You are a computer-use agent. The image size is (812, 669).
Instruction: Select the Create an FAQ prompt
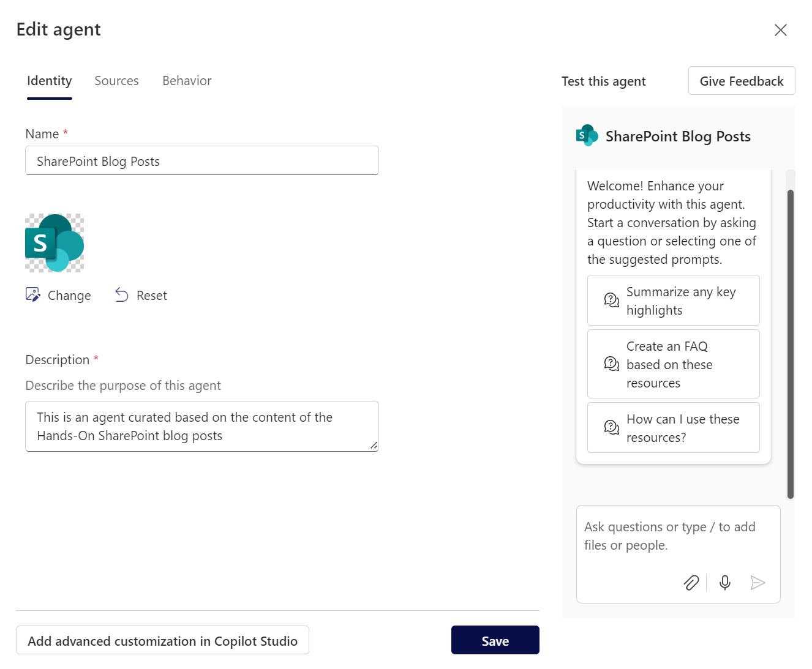[673, 364]
